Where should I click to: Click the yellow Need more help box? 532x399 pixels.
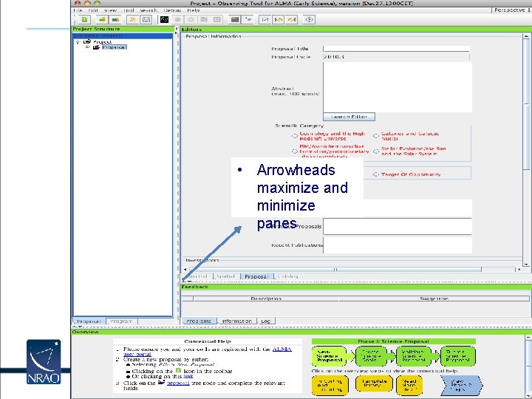coord(409,385)
